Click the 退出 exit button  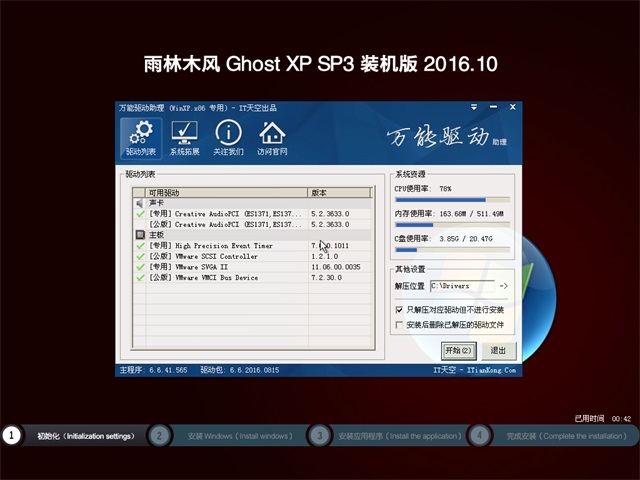[498, 351]
